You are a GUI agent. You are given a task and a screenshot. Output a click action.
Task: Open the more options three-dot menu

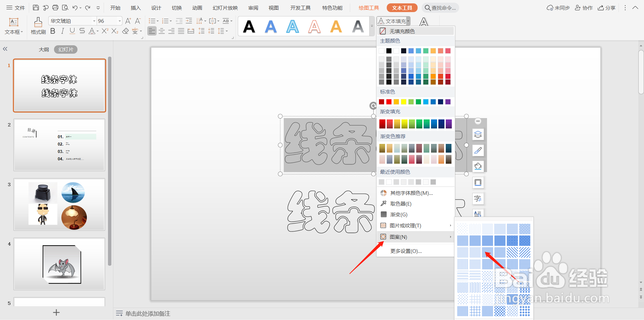click(625, 8)
